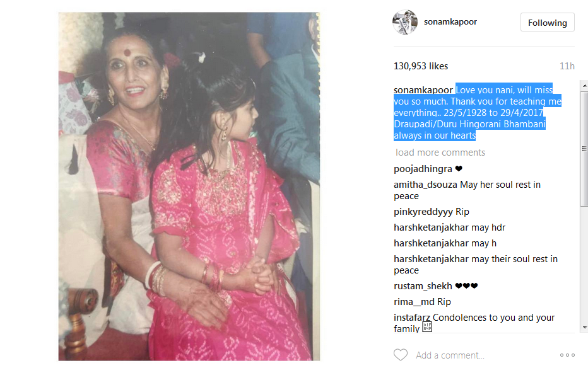
Task: Open sonamkapoor's profile picture avatar
Action: point(404,22)
